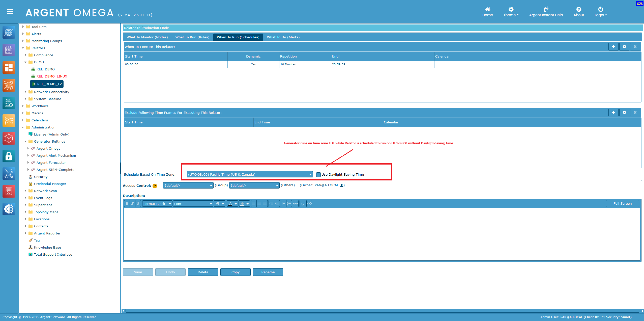Click the numbered list icon
Viewport: 644px width, 321px height.
pos(289,204)
